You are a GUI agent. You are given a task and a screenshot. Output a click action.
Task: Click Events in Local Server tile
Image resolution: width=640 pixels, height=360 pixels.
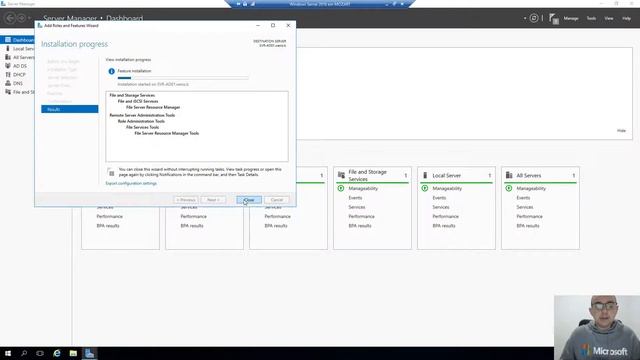point(439,198)
